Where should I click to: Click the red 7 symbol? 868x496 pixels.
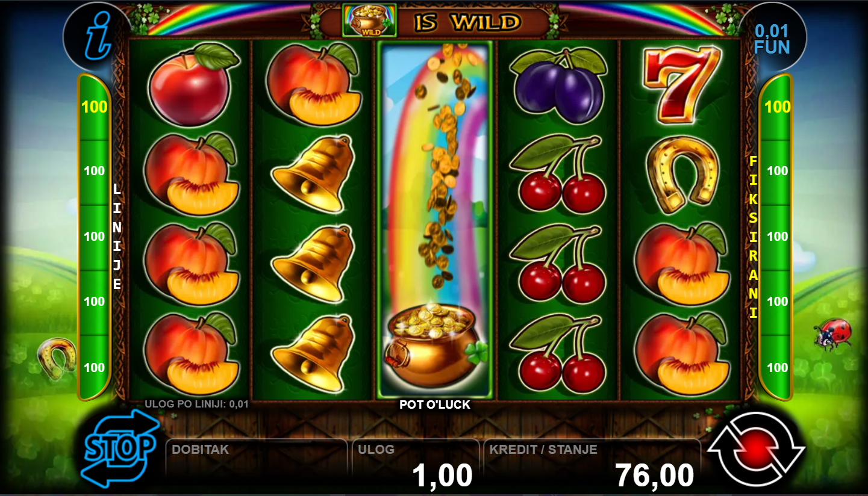tap(682, 82)
